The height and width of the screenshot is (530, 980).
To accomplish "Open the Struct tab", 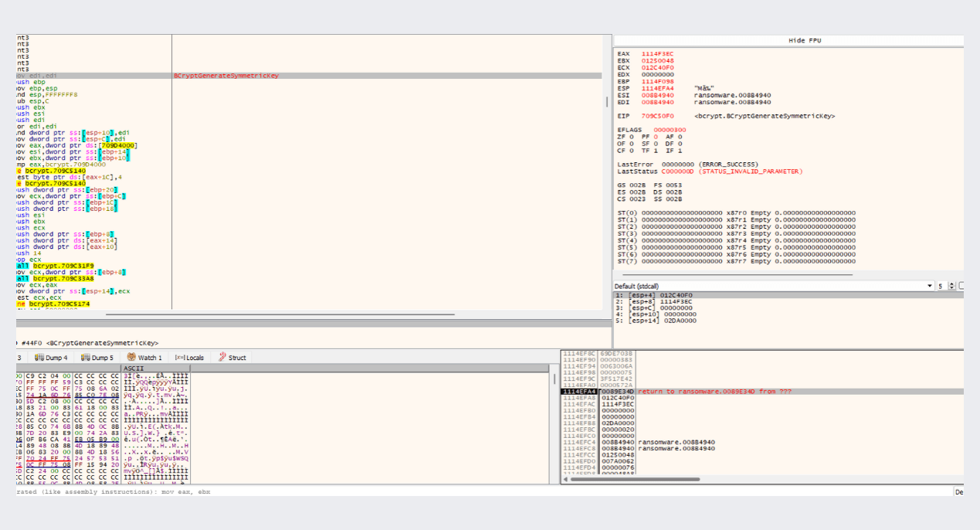I will click(232, 358).
